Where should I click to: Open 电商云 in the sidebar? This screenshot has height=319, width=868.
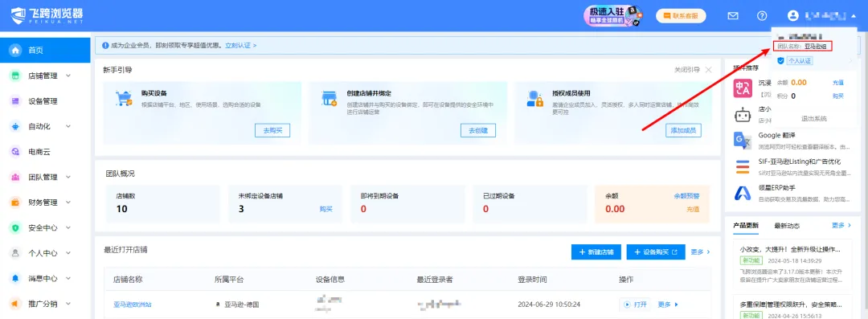tap(45, 152)
